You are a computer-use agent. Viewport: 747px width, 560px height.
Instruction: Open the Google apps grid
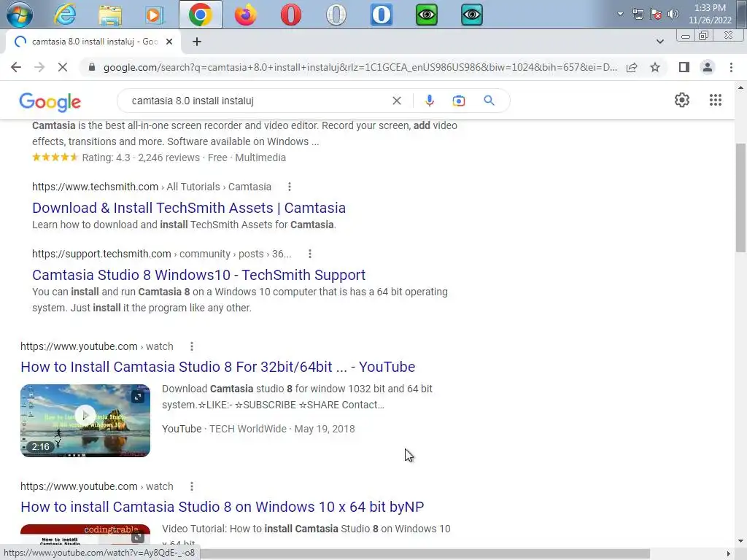click(715, 100)
